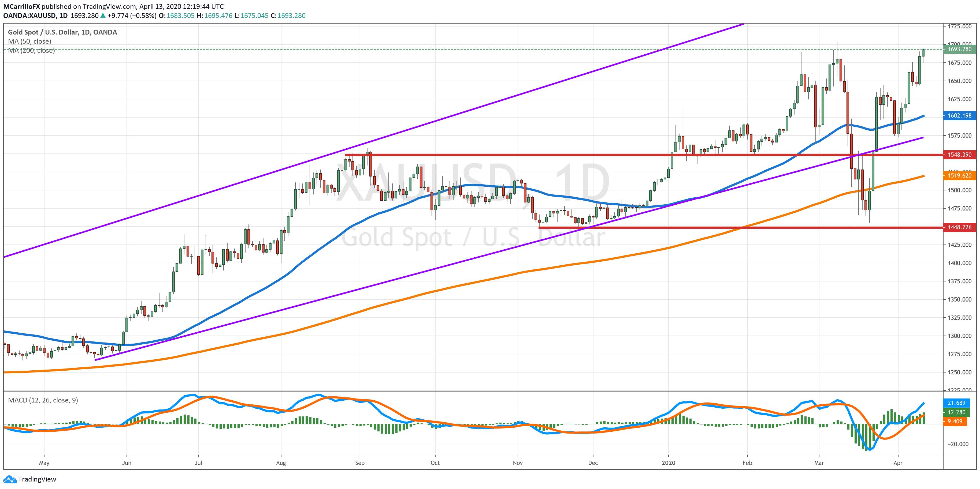Click the 1725.000 price scale label

[x=959, y=26]
